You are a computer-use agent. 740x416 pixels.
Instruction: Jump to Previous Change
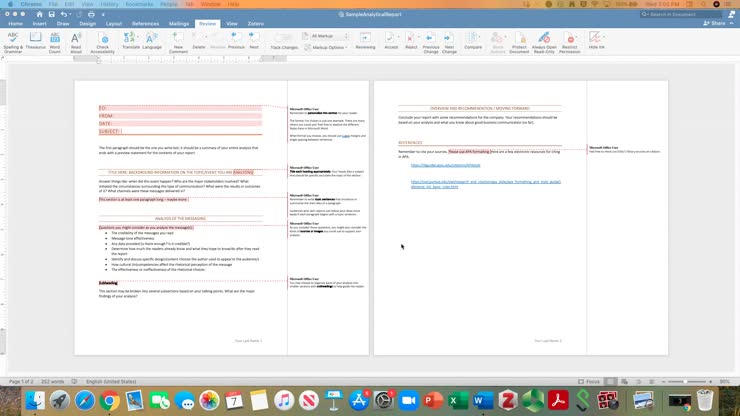click(430, 42)
